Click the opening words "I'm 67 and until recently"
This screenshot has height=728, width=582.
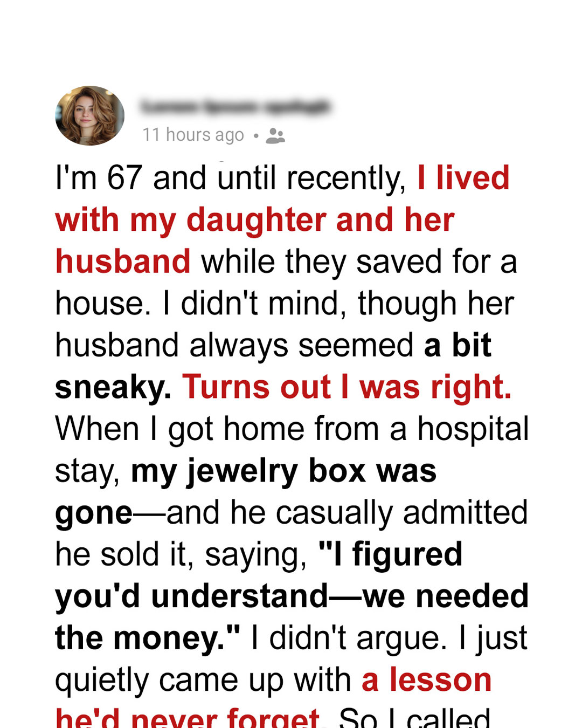tap(231, 178)
